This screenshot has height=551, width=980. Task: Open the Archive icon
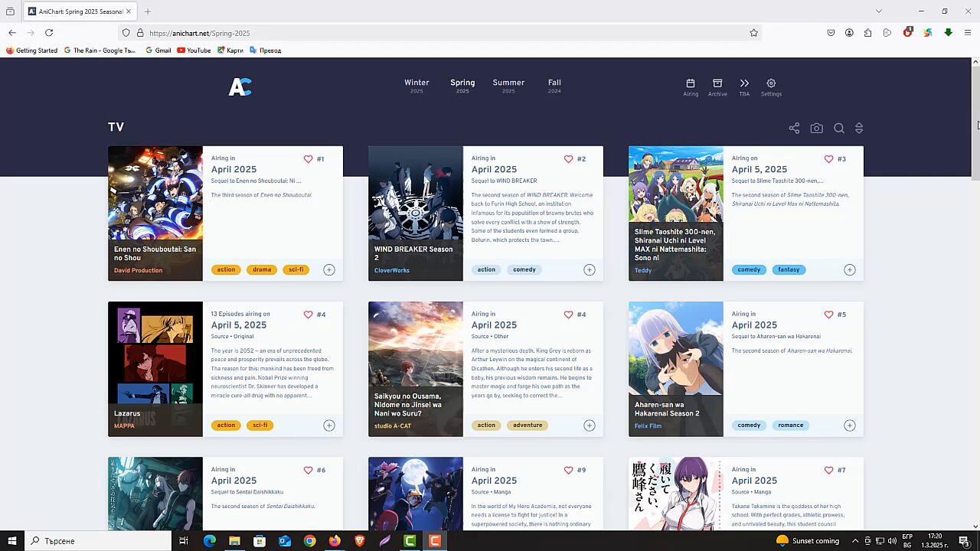pos(717,83)
